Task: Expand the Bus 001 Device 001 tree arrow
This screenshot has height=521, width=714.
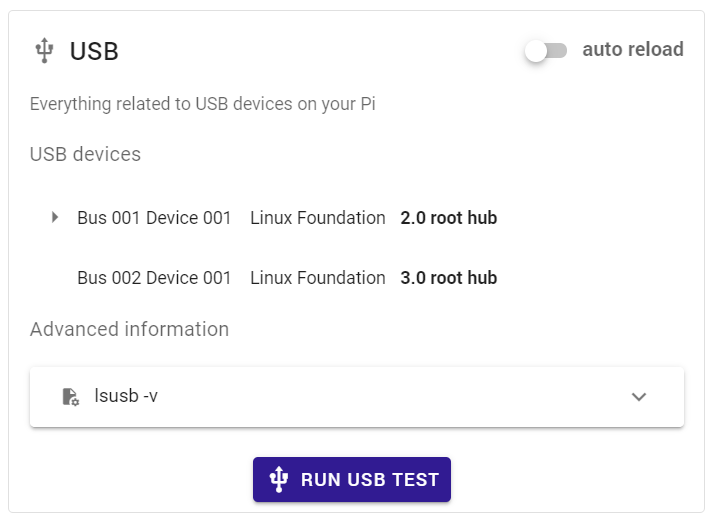Action: click(x=55, y=217)
